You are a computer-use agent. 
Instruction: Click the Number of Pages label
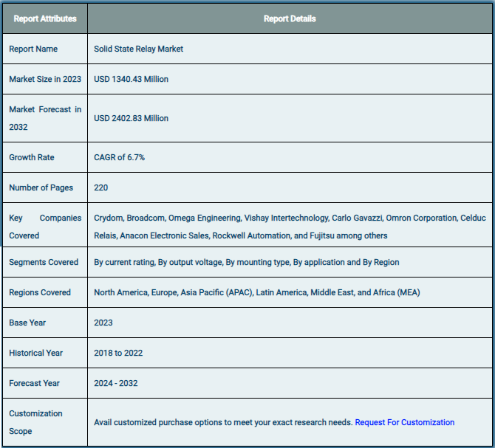point(41,187)
